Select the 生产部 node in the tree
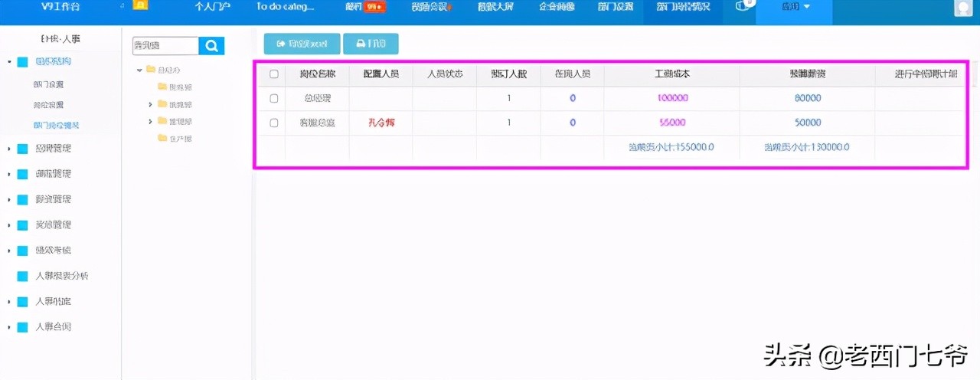The height and width of the screenshot is (380, 980). click(x=180, y=138)
